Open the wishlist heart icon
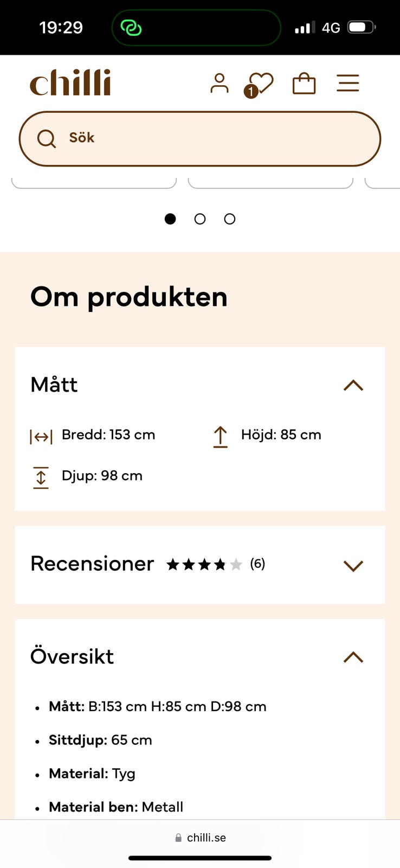 pos(259,85)
